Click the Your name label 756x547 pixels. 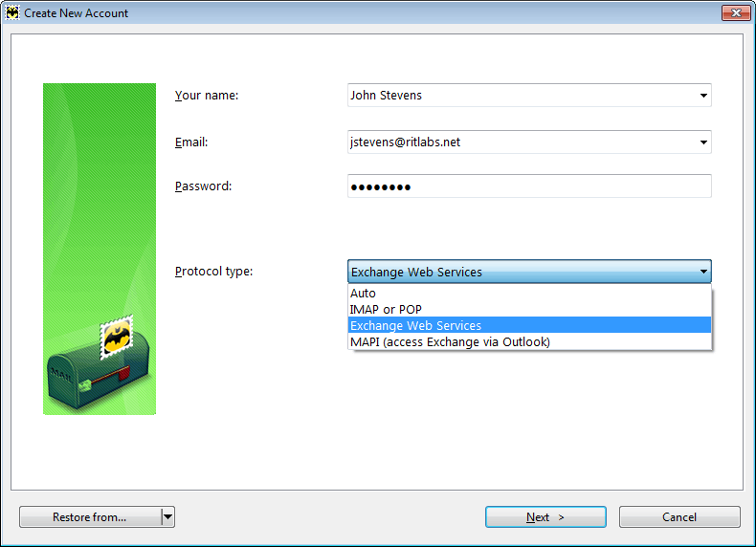click(207, 96)
